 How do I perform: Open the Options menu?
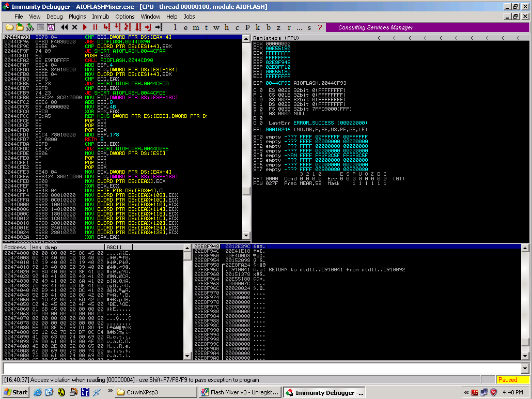124,17
